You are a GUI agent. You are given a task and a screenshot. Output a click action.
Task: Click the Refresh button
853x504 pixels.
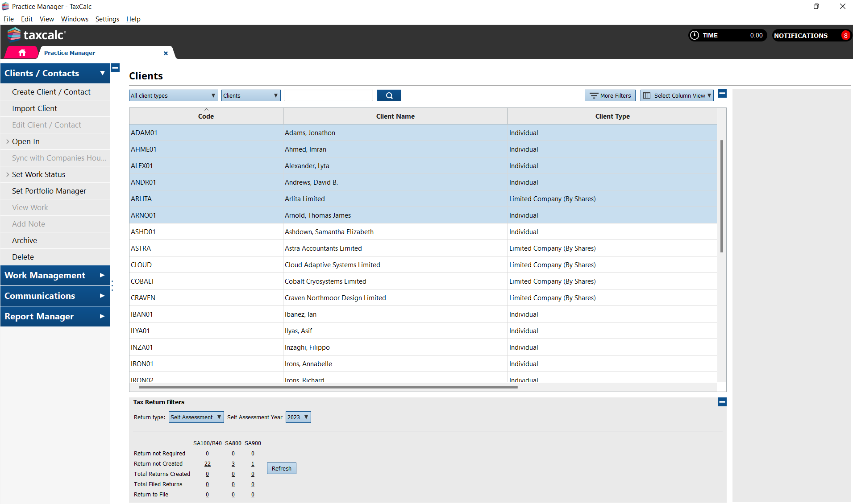click(x=281, y=468)
